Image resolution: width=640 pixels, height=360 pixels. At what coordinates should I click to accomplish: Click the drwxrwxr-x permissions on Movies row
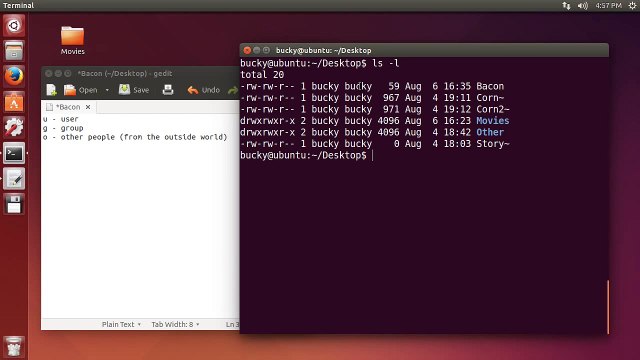pyautogui.click(x=267, y=120)
